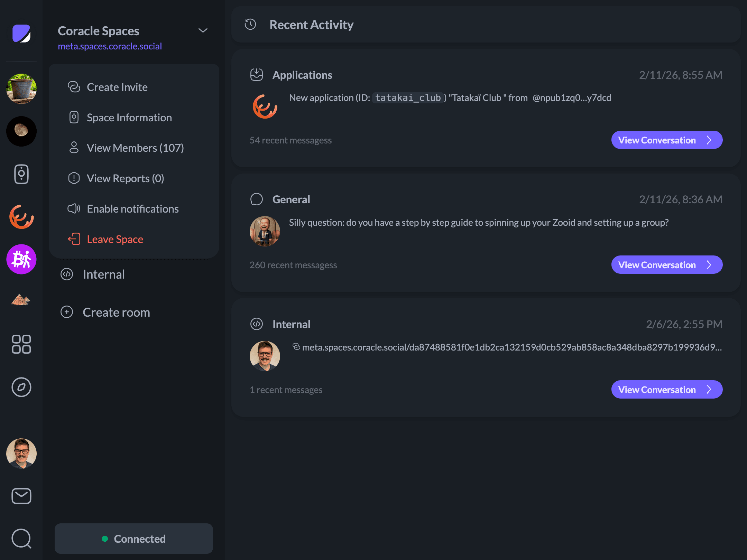
Task: Open the four-squares spaces grid icon
Action: (21, 344)
